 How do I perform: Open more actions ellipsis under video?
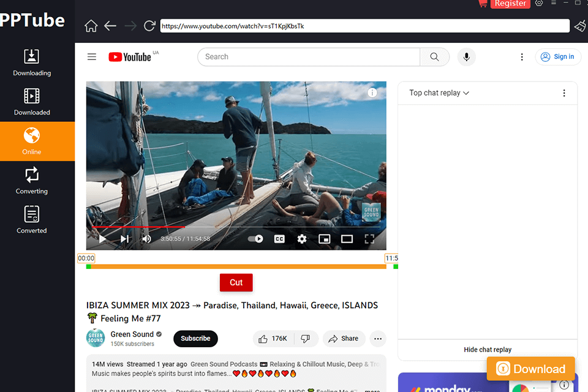pyautogui.click(x=378, y=339)
